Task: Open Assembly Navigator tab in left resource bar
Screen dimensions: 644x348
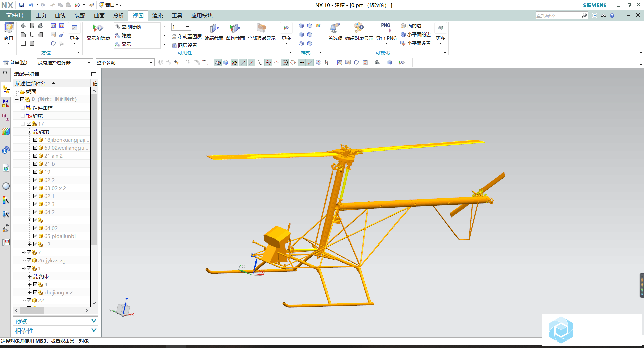Action: pos(6,89)
